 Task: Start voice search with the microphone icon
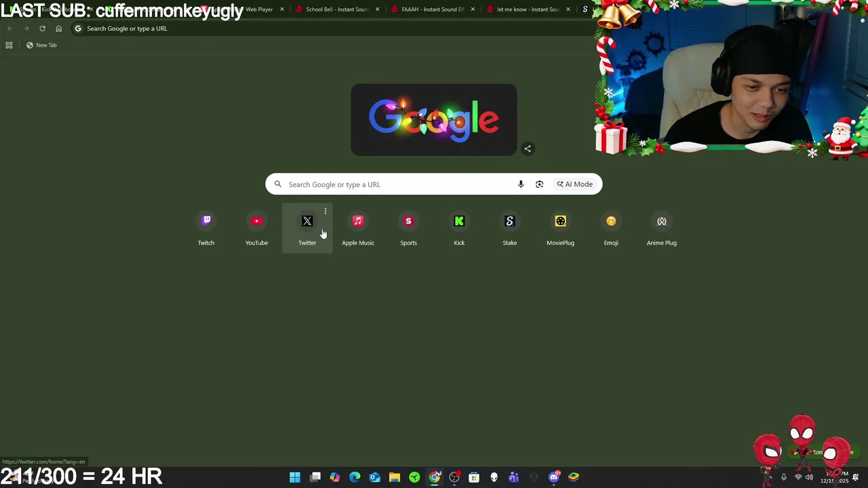point(521,184)
